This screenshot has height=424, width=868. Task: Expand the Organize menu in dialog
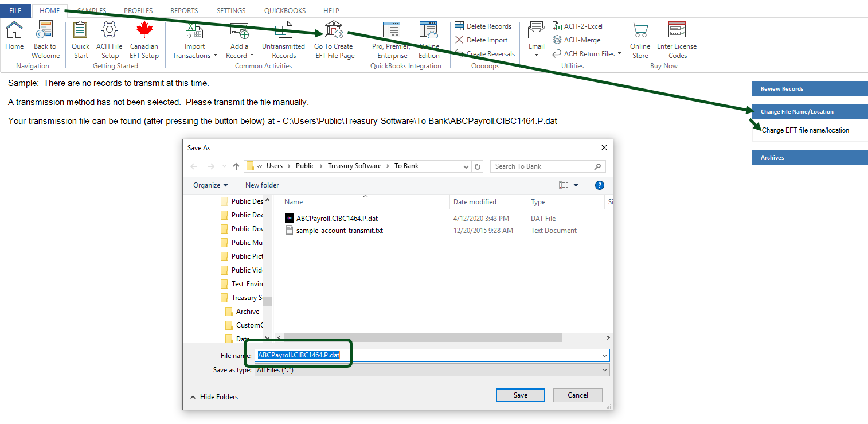click(x=210, y=185)
